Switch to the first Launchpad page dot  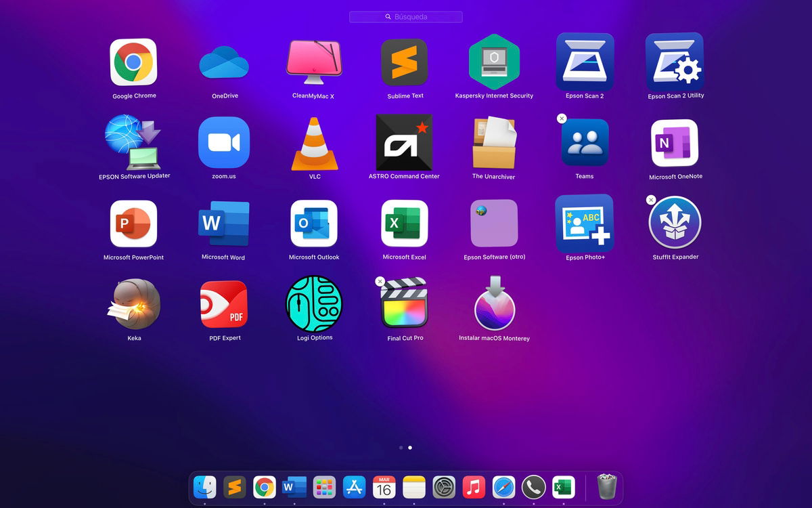401,447
